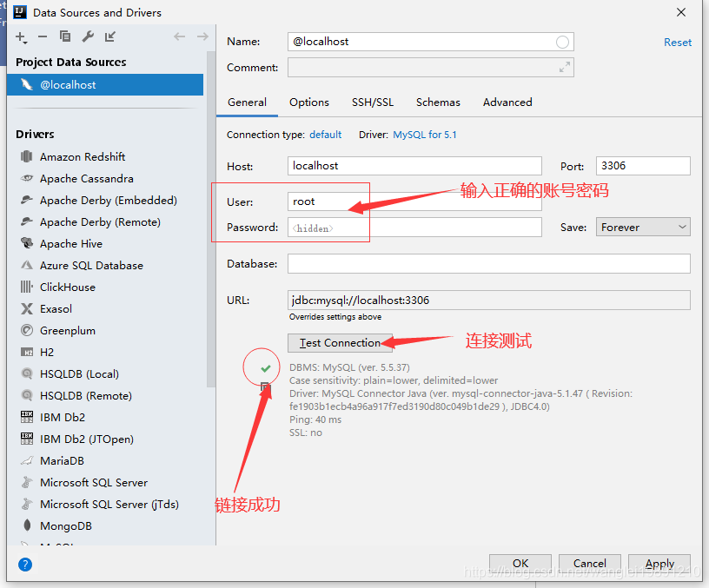Screen dimensions: 709x588
Task: Change driver MySQL for 5.1 link
Action: (425, 135)
